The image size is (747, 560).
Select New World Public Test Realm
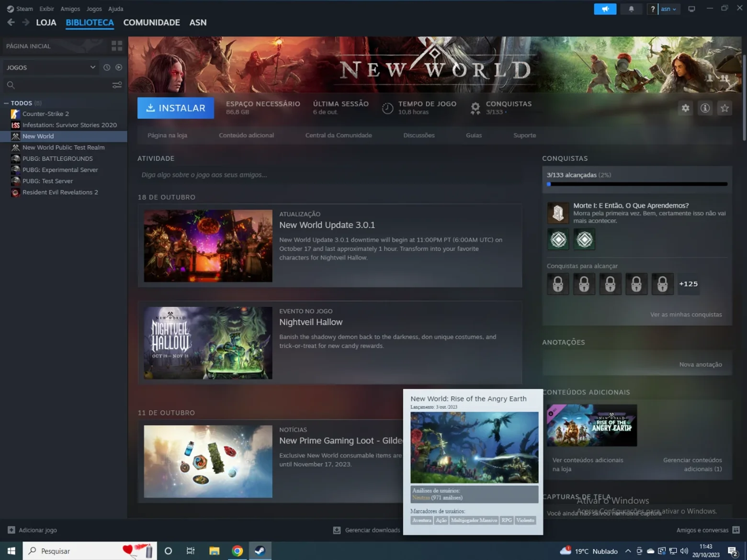pos(64,147)
